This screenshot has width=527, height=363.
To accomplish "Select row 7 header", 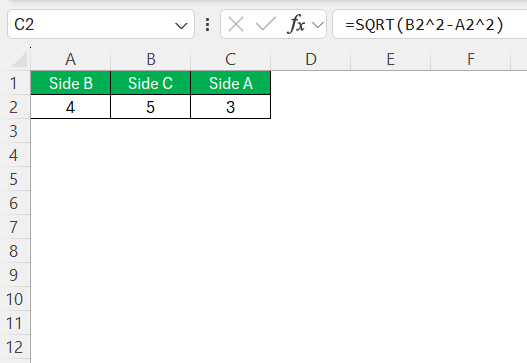I will coord(15,227).
